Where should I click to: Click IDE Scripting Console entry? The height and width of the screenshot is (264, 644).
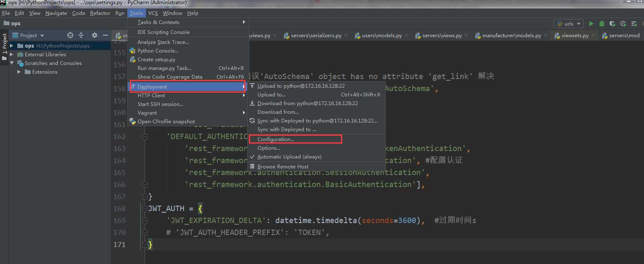(x=188, y=32)
